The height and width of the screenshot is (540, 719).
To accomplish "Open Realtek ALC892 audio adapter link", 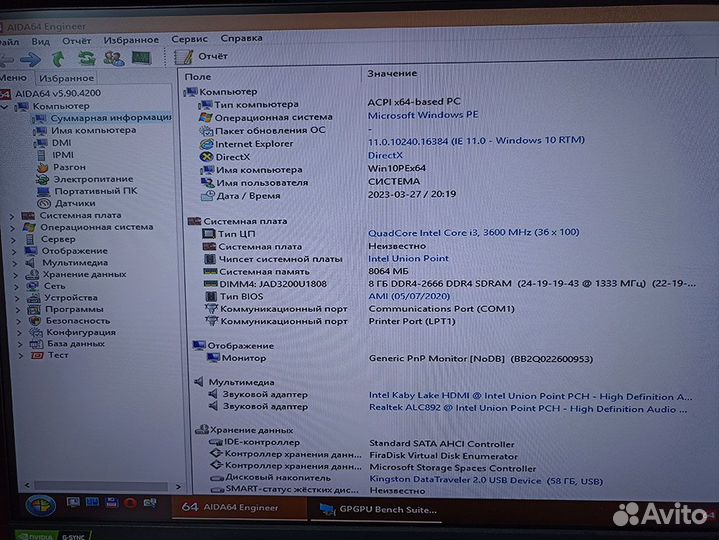I will click(528, 408).
